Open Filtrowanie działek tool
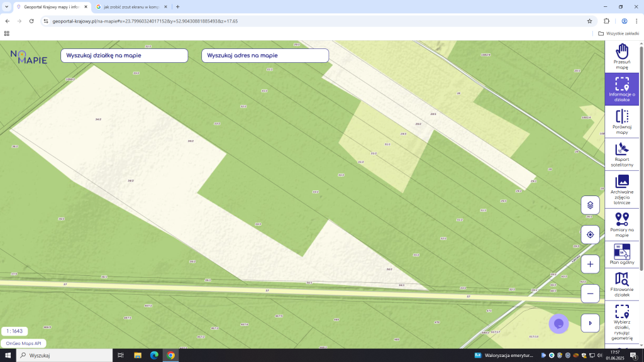 [x=621, y=285]
